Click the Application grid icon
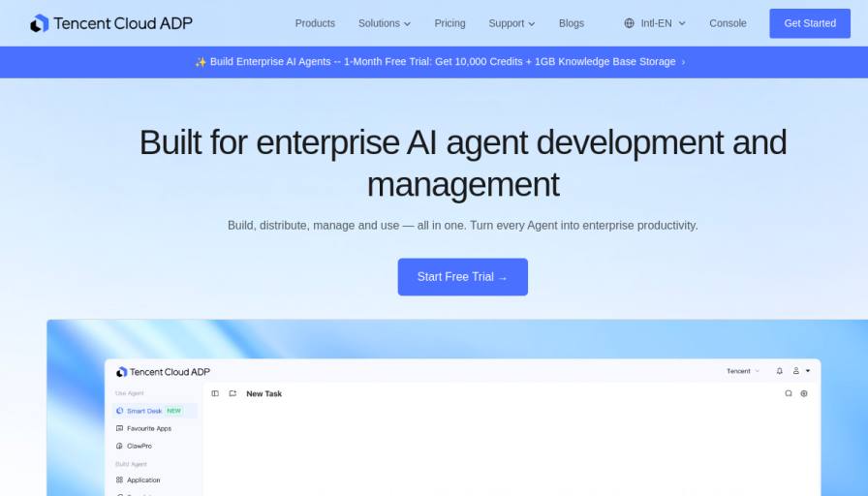The height and width of the screenshot is (496, 868). 119,480
